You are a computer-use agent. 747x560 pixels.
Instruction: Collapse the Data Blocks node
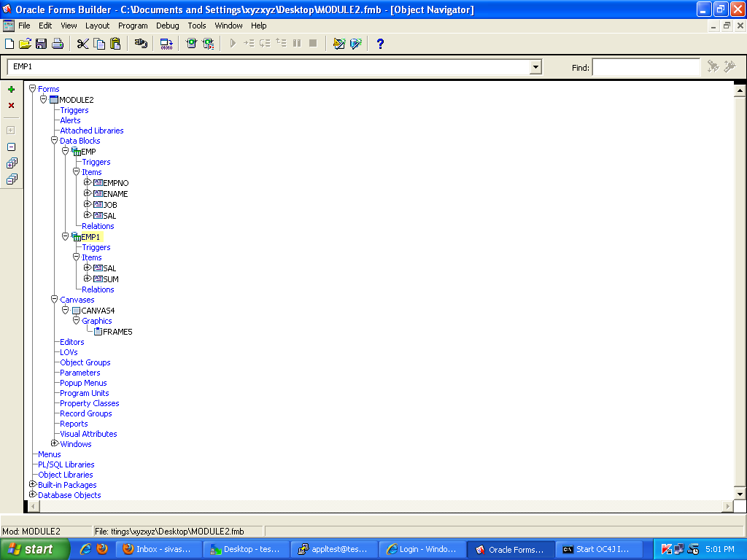pyautogui.click(x=54, y=140)
